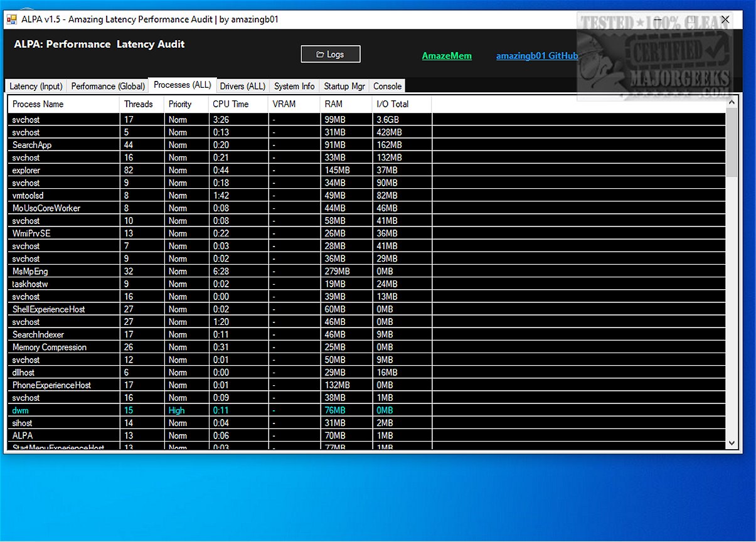Select the sihost process row
This screenshot has height=542, width=756.
(x=367, y=423)
